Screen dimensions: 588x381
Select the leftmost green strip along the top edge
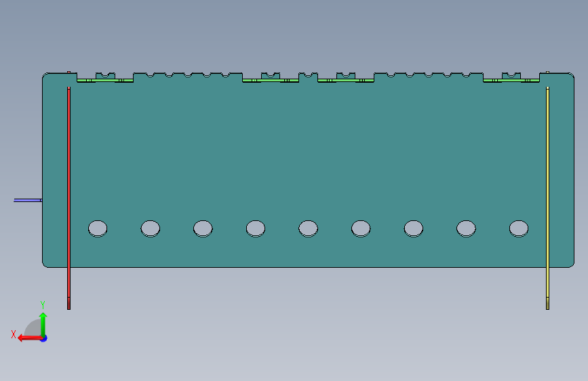(105, 80)
